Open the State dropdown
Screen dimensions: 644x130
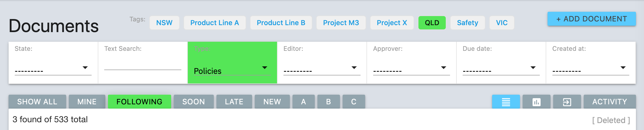53,70
